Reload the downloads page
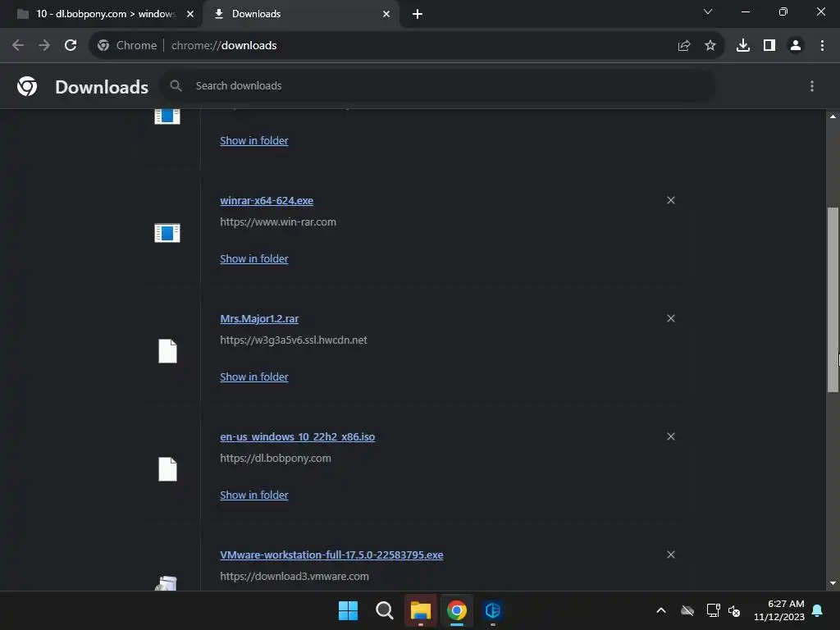Viewport: 840px width, 630px height. click(71, 46)
